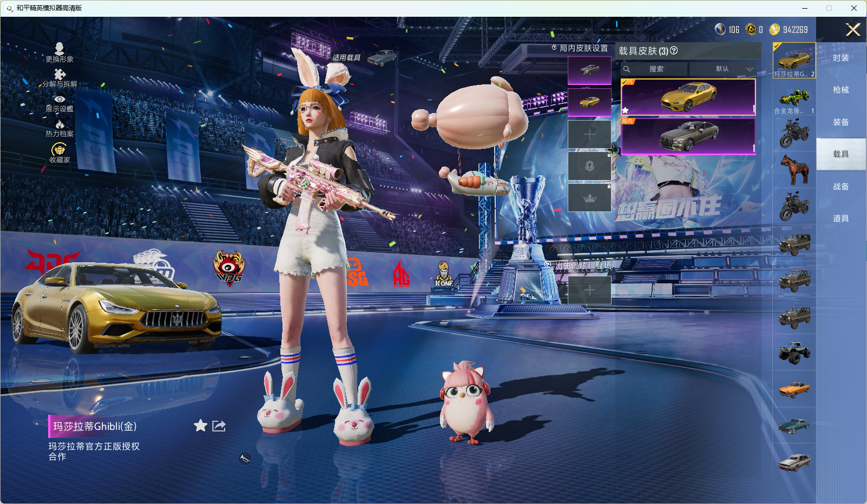Select the gray sedan in-match skin slot
This screenshot has height=504, width=867.
click(589, 70)
